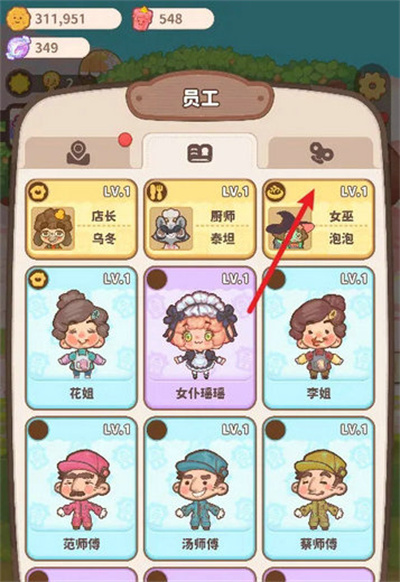
Task: Open the location pin tab
Action: point(78,153)
